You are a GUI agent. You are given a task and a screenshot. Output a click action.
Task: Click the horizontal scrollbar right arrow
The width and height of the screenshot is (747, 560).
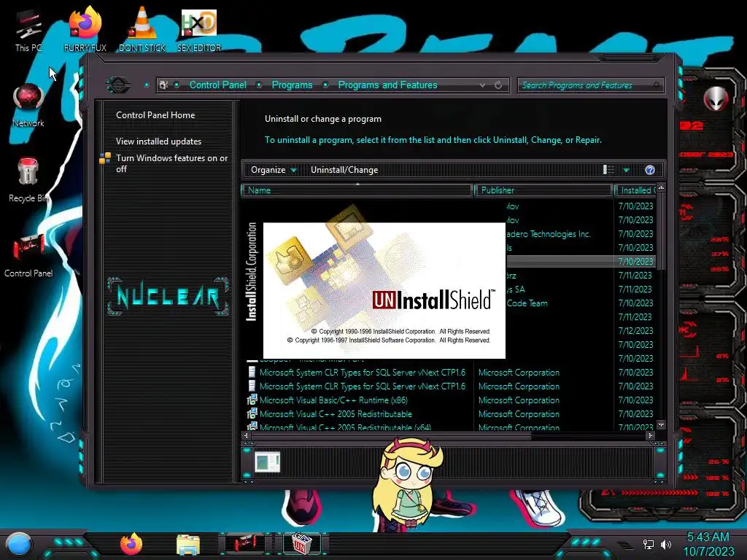pos(650,435)
